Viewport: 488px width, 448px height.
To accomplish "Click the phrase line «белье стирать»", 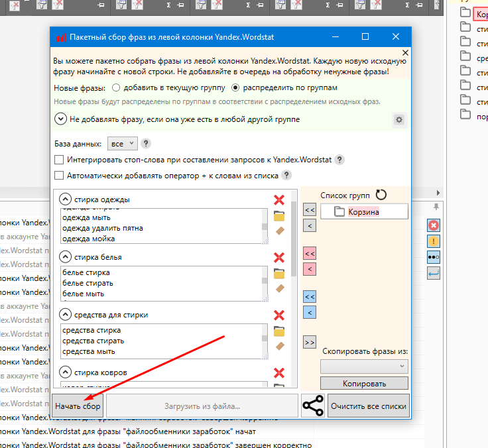I will click(x=88, y=283).
